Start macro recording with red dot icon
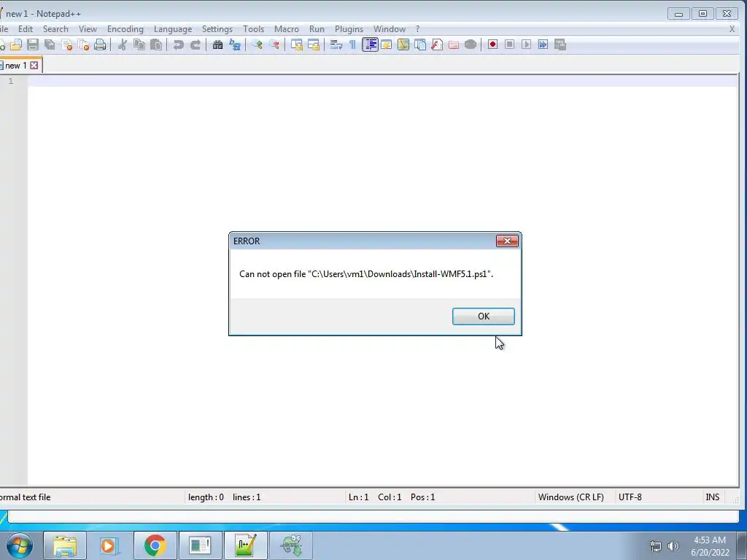 pos(492,44)
